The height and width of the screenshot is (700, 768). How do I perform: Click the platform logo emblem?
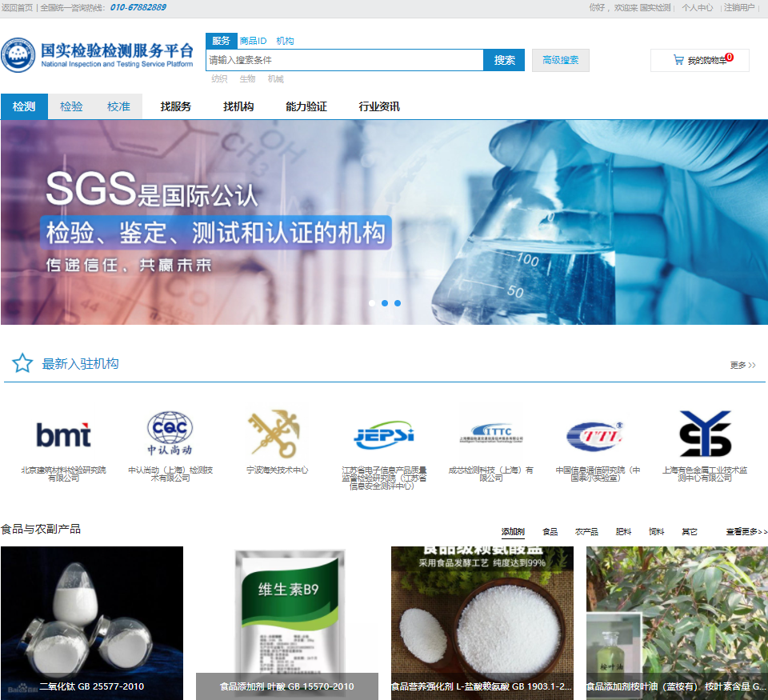18,55
